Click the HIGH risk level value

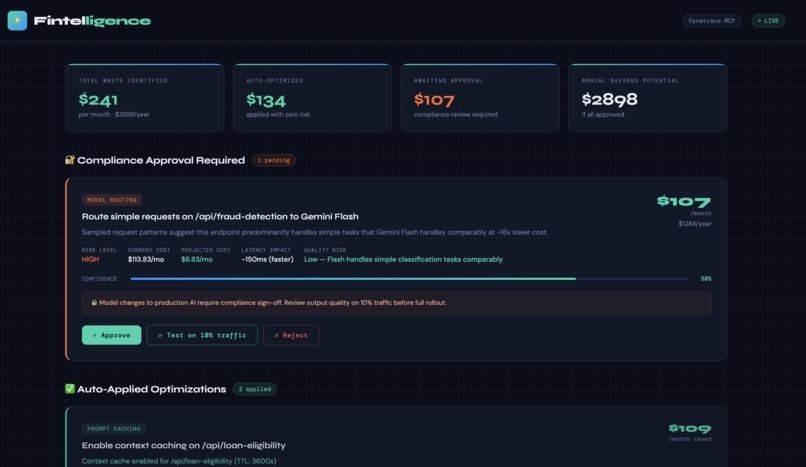90,259
